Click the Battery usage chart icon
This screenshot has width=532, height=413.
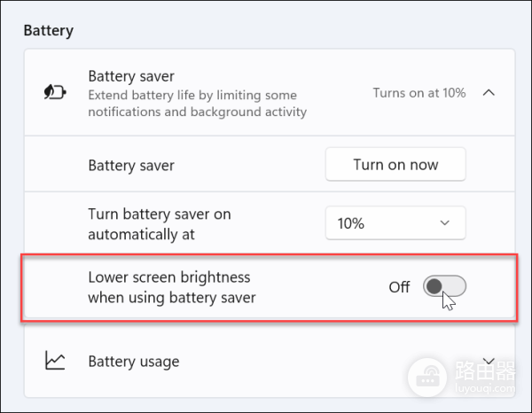point(55,361)
